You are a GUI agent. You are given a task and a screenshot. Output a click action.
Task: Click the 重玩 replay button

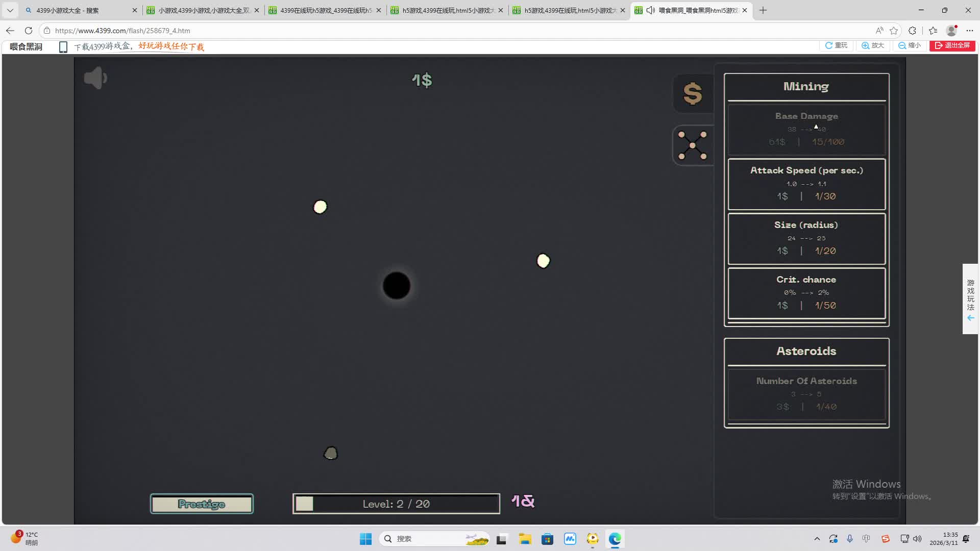[837, 45]
